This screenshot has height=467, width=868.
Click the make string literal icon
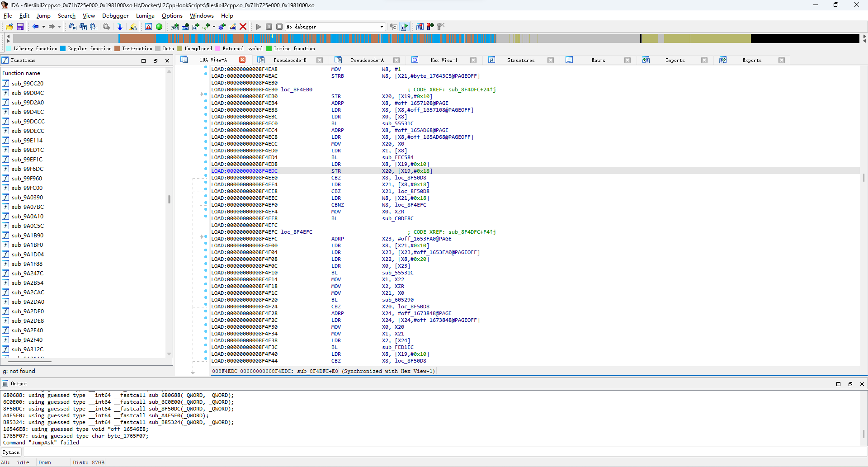click(x=206, y=27)
